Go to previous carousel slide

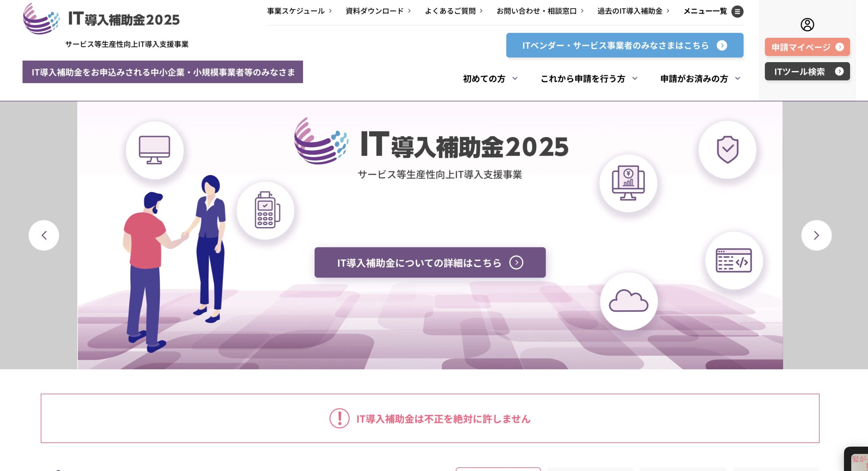44,235
